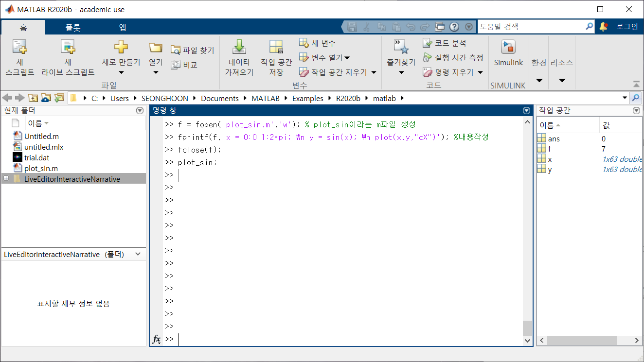Click R2020b in the address path
Viewport: 644px width, 362px height.
pyautogui.click(x=348, y=98)
